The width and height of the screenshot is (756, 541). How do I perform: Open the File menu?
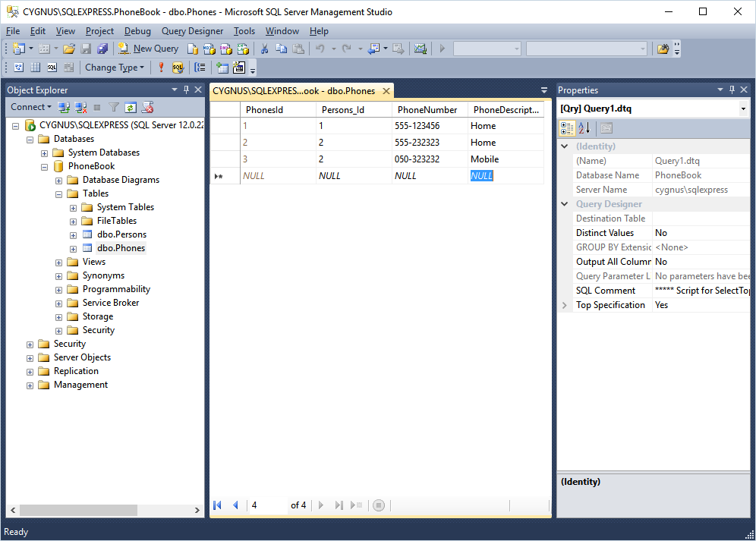[13, 31]
